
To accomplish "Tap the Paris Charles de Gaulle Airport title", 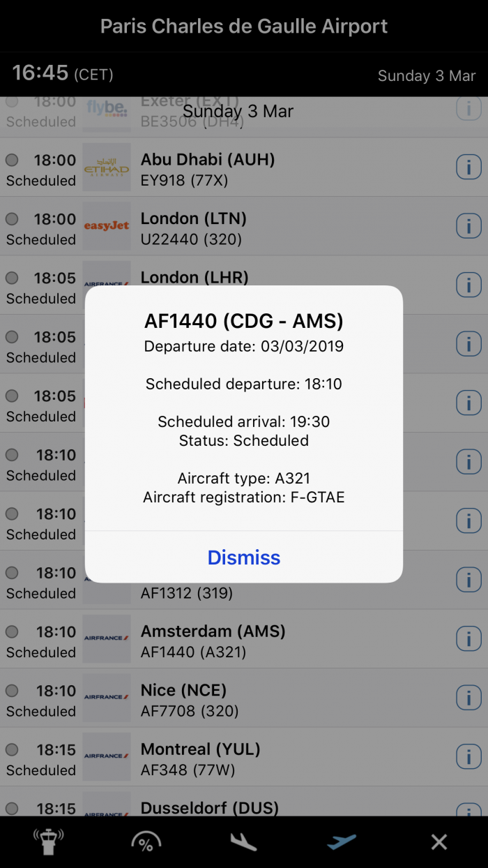I will pos(244,27).
